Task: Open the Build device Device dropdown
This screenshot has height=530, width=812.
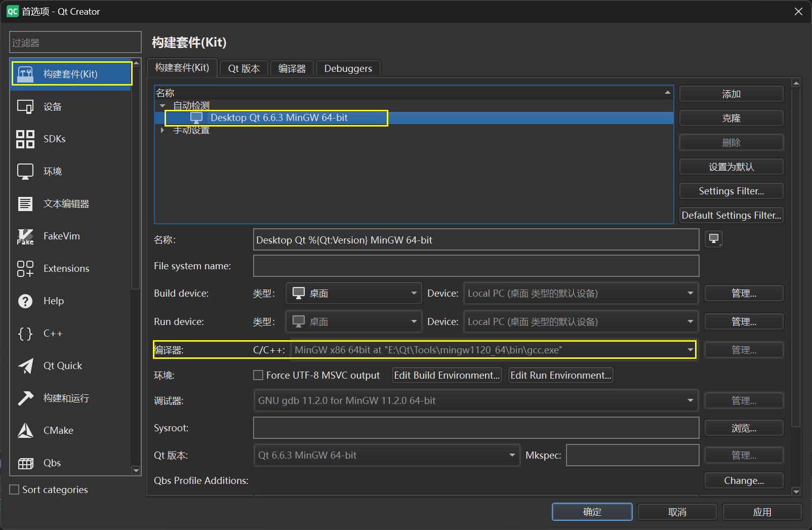Action: [x=581, y=293]
